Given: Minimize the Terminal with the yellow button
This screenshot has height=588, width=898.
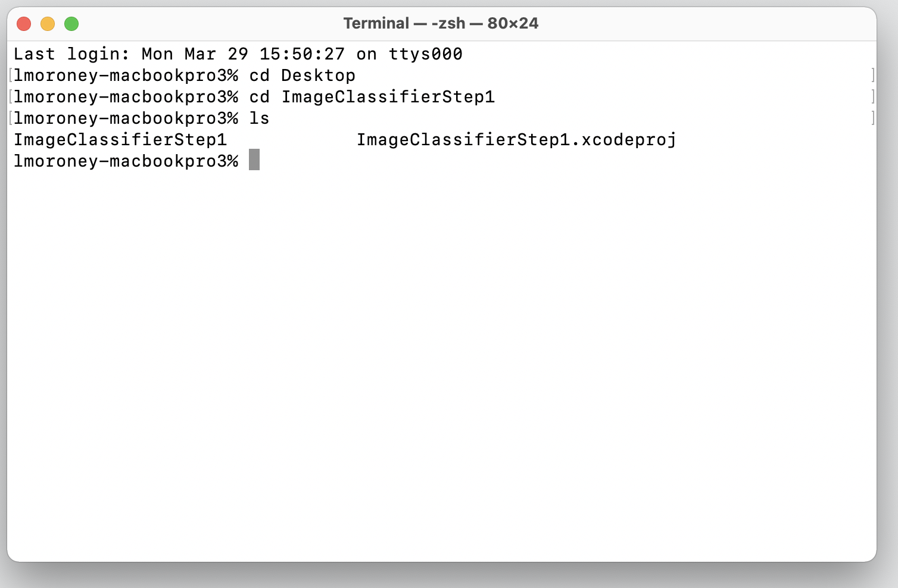Looking at the screenshot, I should tap(48, 24).
